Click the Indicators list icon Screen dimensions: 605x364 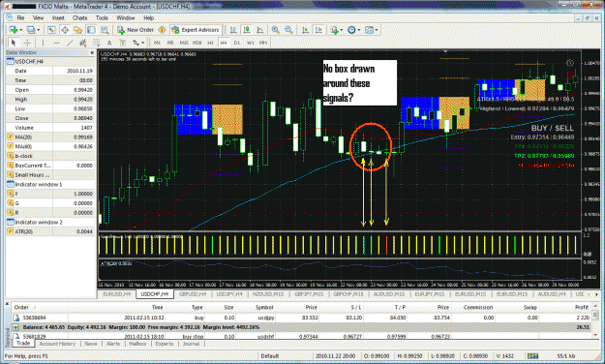coord(334,30)
